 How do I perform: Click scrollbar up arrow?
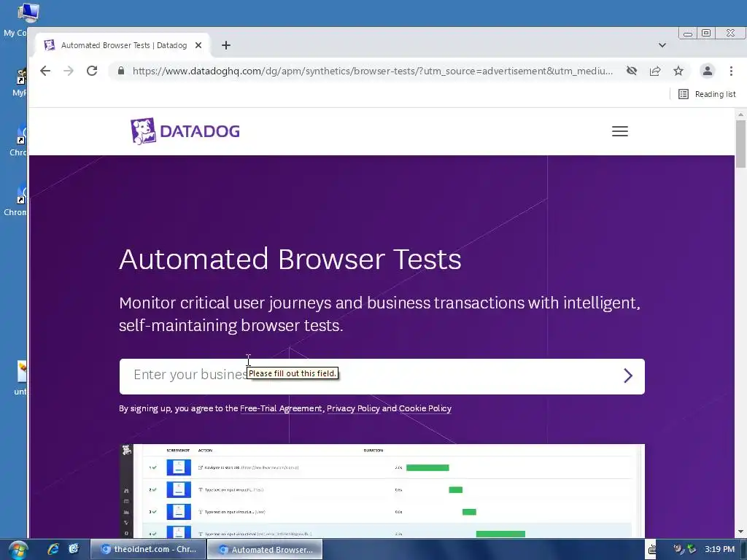[x=740, y=114]
